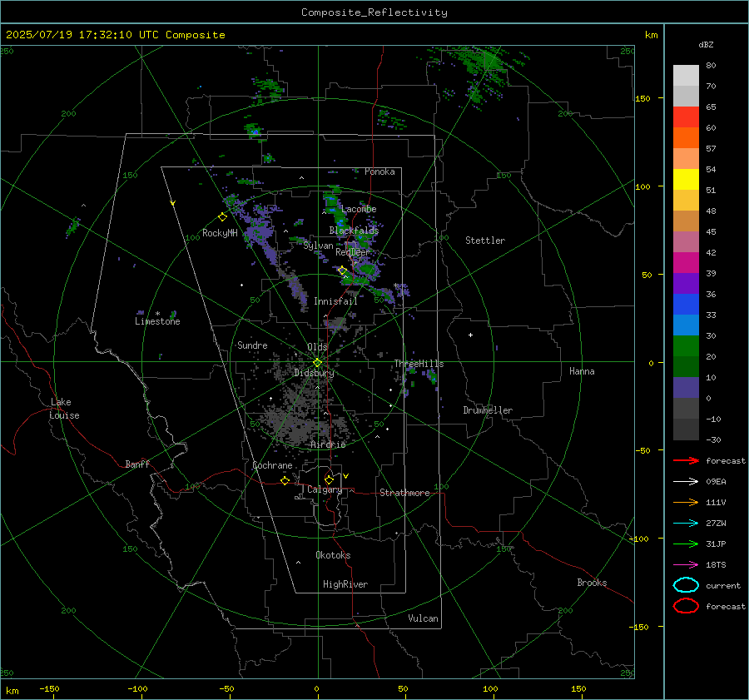The height and width of the screenshot is (700, 749).
Task: Select the Brooks city label
Action: click(x=592, y=583)
